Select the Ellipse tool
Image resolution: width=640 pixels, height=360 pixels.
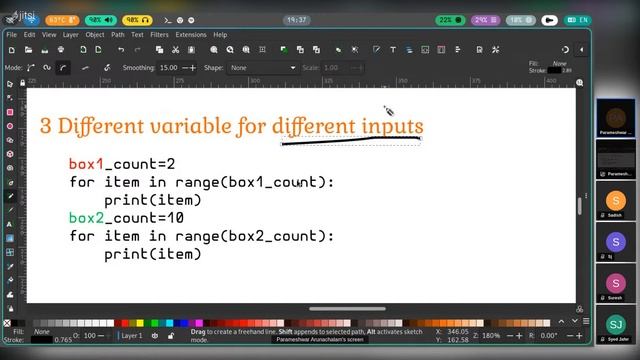tap(10, 126)
